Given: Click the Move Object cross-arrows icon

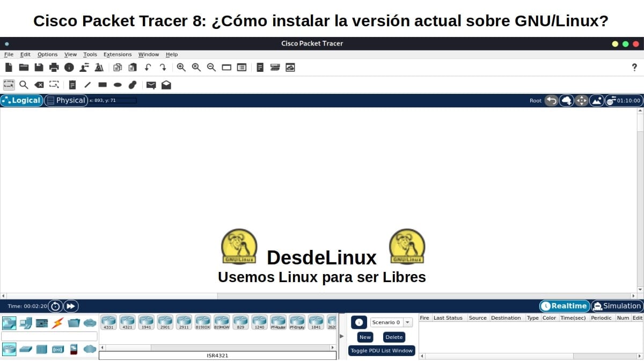Looking at the screenshot, I should tap(582, 100).
